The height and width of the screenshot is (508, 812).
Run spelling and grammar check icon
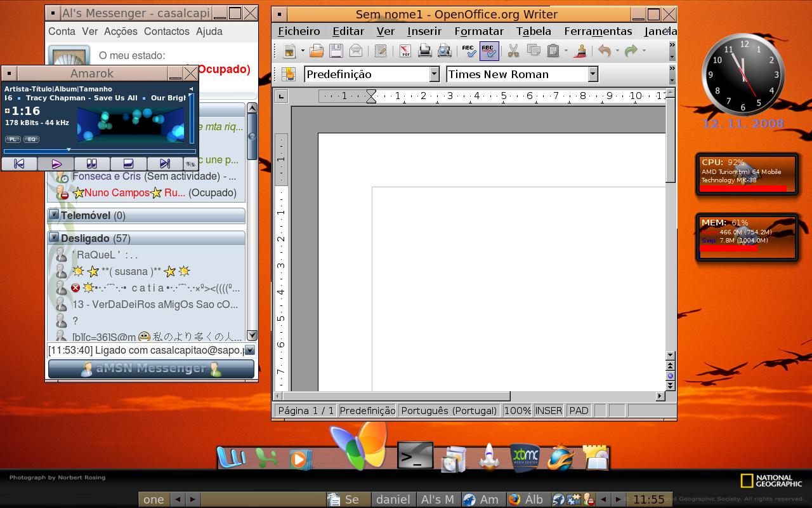click(469, 51)
